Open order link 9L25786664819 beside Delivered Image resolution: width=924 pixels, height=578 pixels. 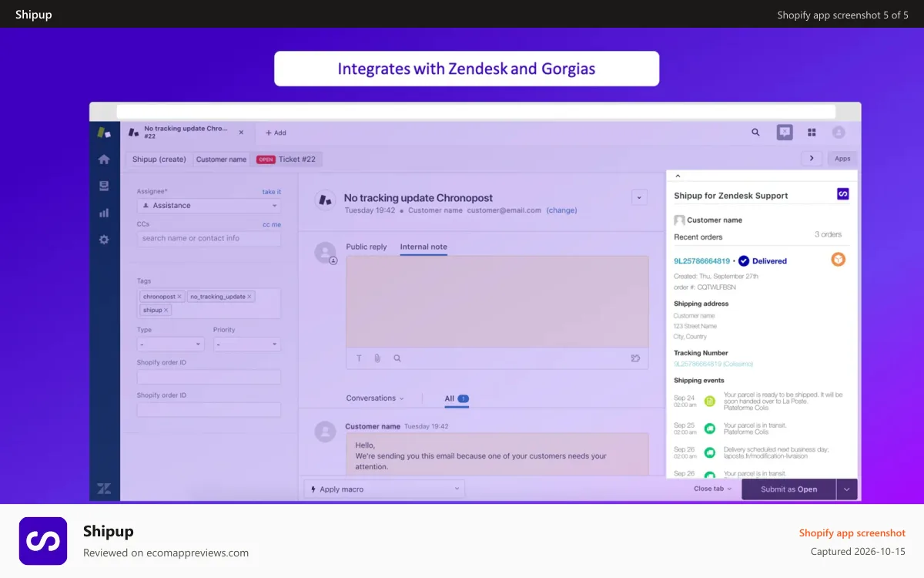pyautogui.click(x=701, y=260)
